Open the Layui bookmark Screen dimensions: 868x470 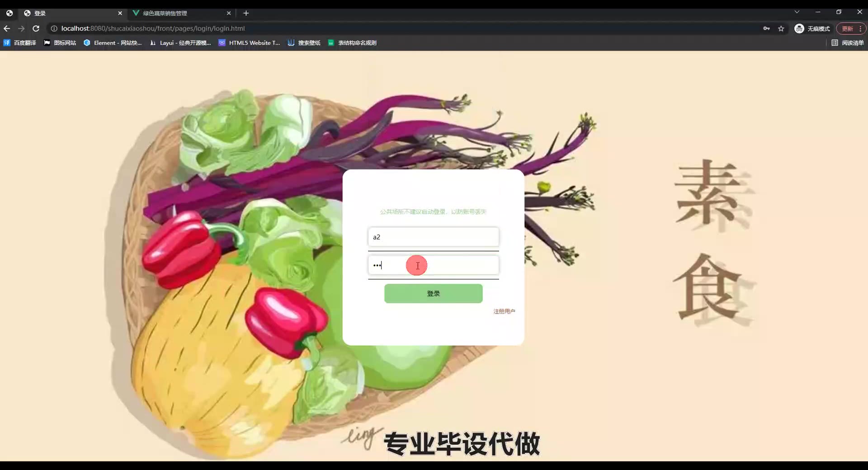tap(180, 42)
